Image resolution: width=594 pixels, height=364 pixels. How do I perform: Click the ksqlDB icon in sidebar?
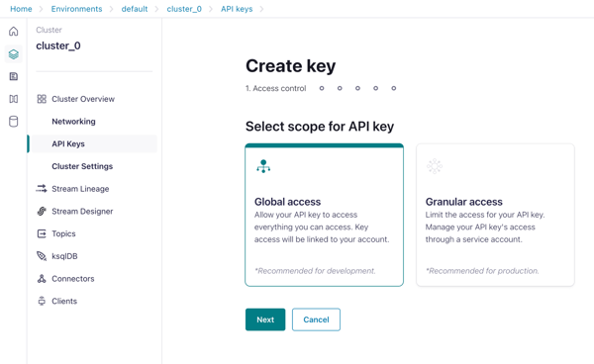(x=42, y=256)
